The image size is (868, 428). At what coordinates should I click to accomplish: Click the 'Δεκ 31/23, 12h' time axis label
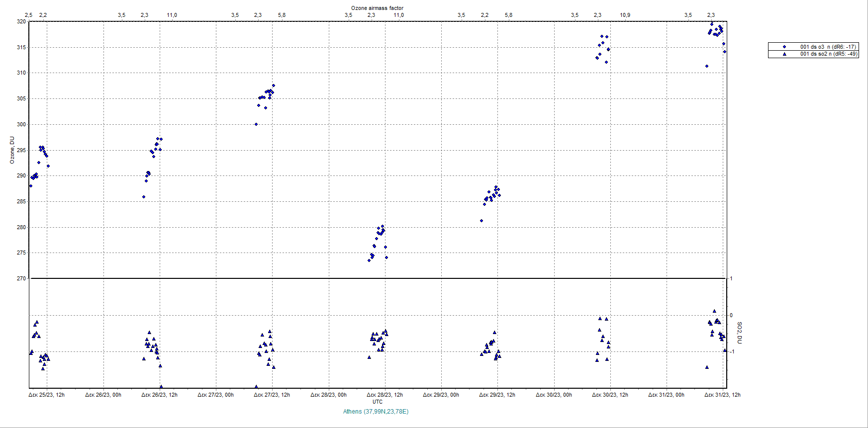coord(722,395)
